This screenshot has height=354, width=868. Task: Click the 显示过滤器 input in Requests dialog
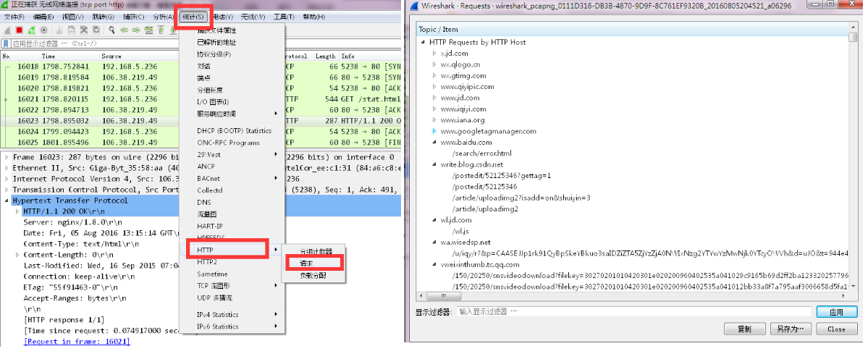tap(634, 312)
